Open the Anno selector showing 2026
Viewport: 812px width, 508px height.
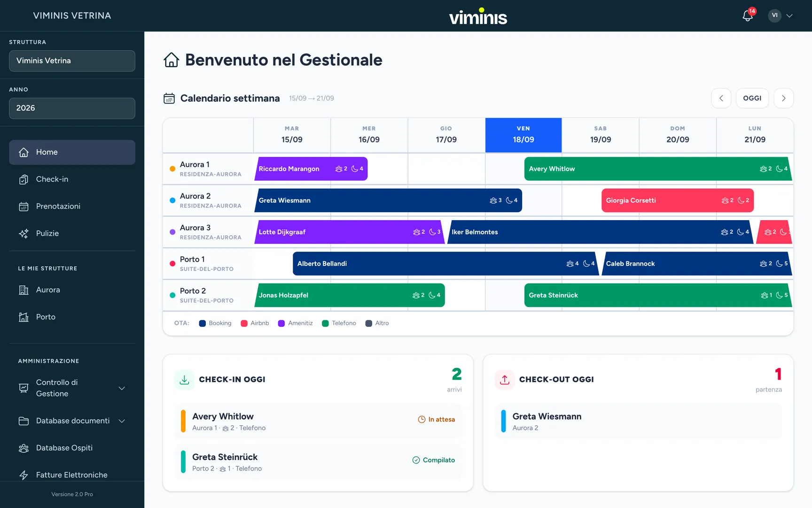[72, 108]
